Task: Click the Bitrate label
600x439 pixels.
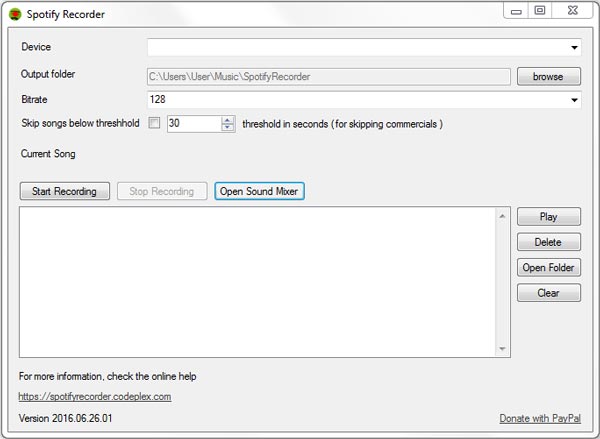Action: tap(34, 100)
